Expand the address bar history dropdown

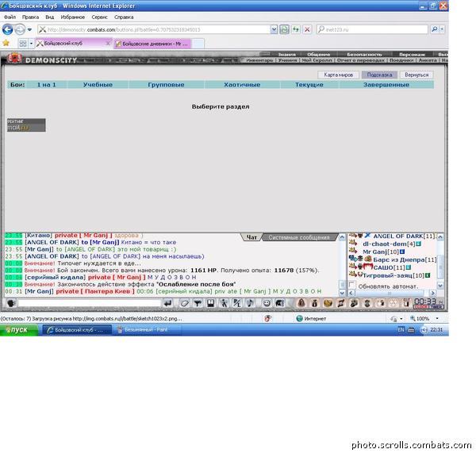274,29
